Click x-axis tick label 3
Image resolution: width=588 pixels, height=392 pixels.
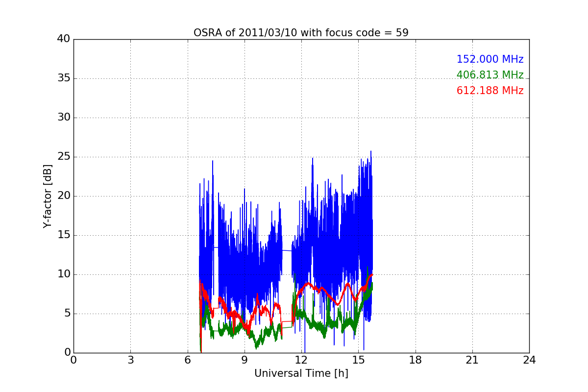click(x=130, y=360)
